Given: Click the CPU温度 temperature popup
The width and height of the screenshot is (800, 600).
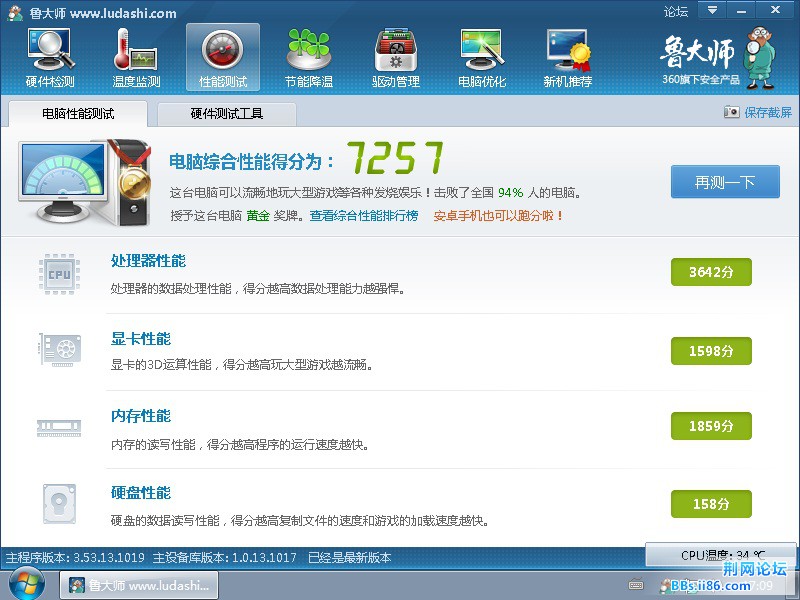Looking at the screenshot, I should point(721,554).
